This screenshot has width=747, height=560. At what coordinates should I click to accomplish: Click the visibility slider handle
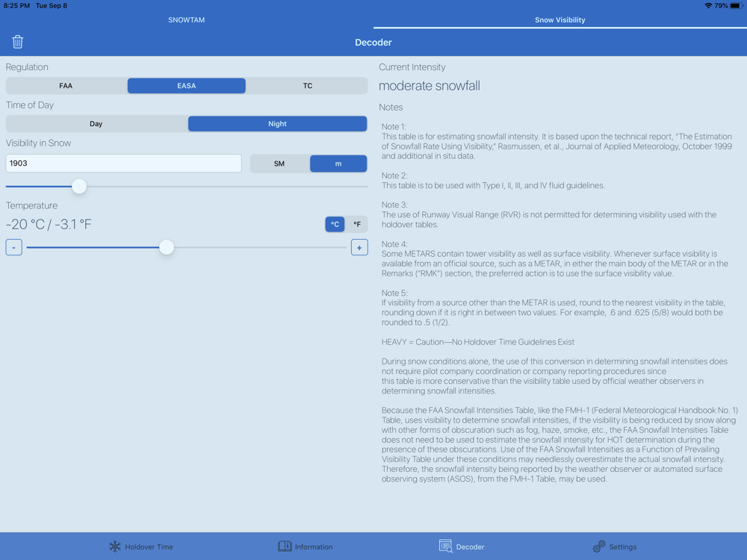(79, 186)
